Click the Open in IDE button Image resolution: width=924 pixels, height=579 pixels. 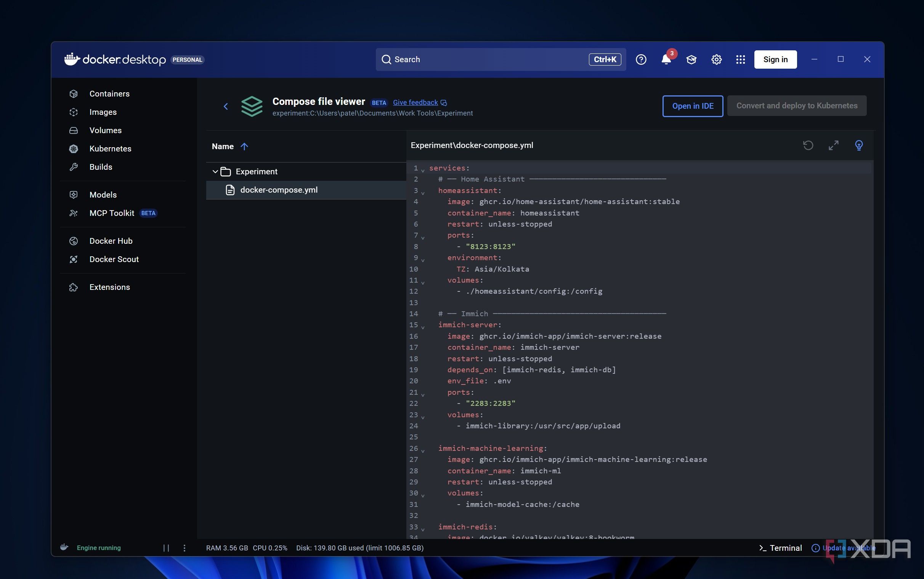(x=693, y=106)
